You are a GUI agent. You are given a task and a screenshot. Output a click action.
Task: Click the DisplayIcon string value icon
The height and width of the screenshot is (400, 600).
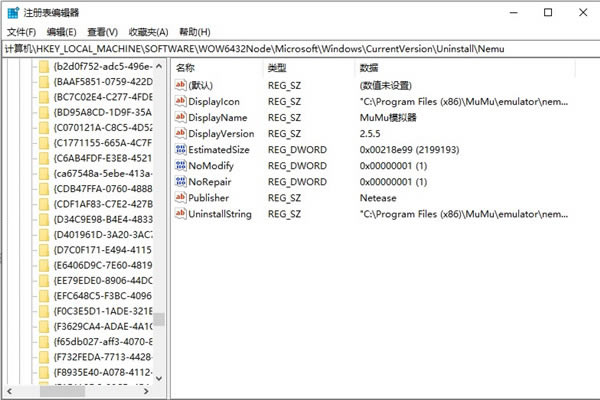180,102
